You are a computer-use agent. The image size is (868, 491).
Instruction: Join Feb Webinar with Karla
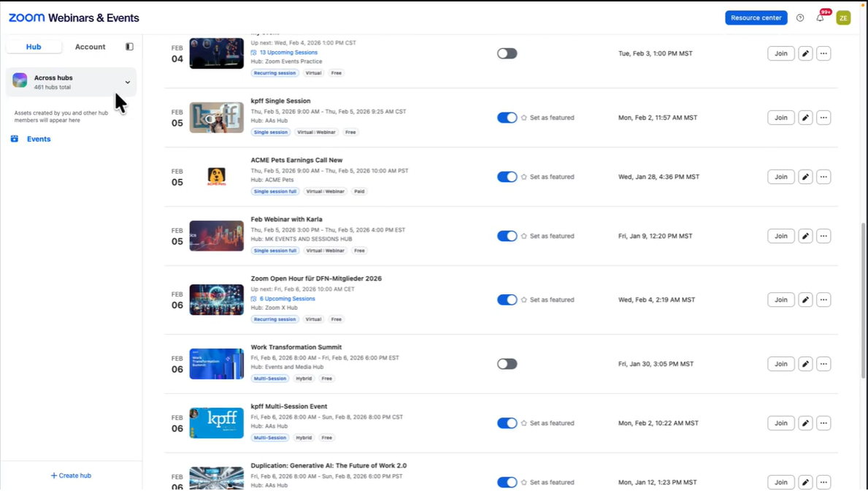pyautogui.click(x=781, y=236)
